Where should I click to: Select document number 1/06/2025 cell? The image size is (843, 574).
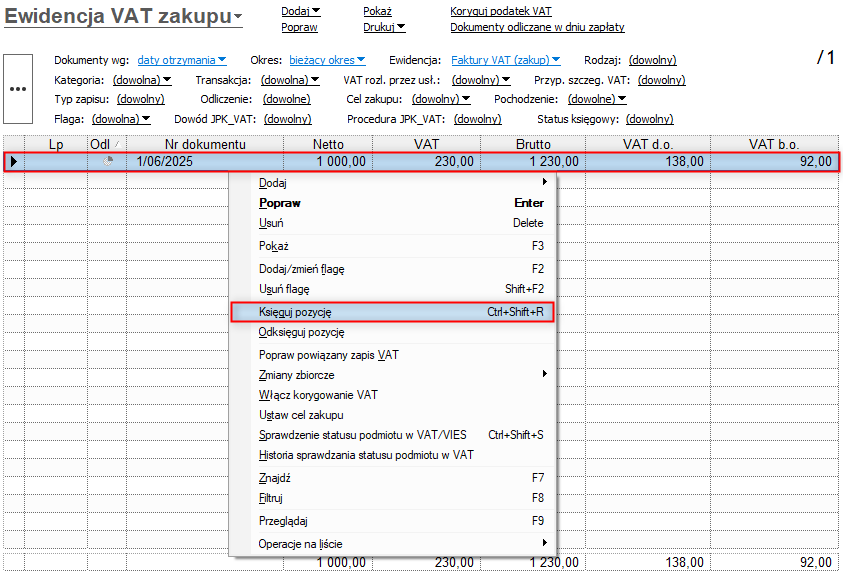coord(205,161)
